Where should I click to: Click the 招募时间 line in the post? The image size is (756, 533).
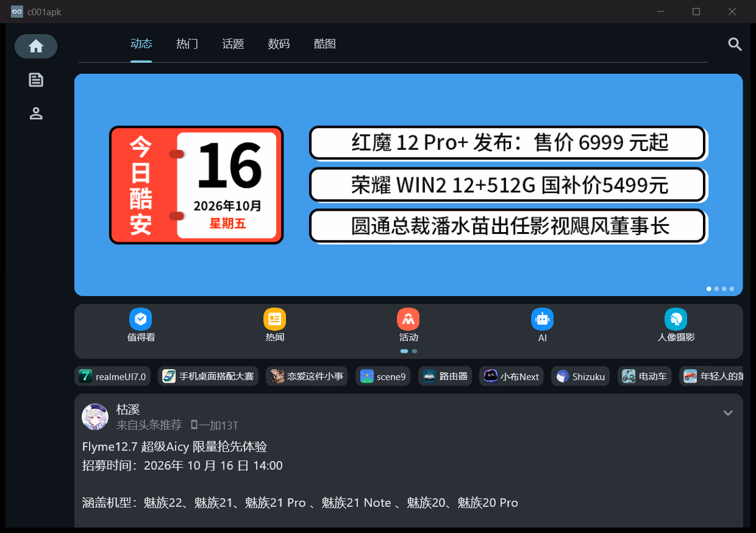(182, 466)
